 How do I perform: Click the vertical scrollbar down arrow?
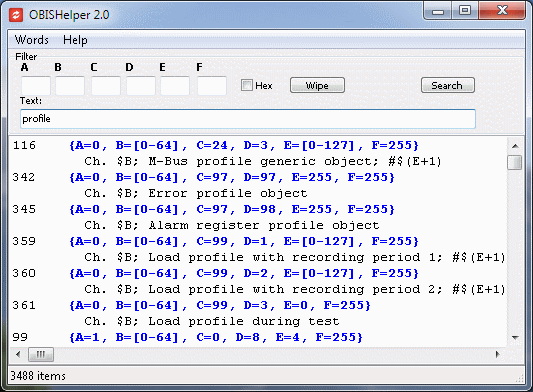click(x=515, y=338)
